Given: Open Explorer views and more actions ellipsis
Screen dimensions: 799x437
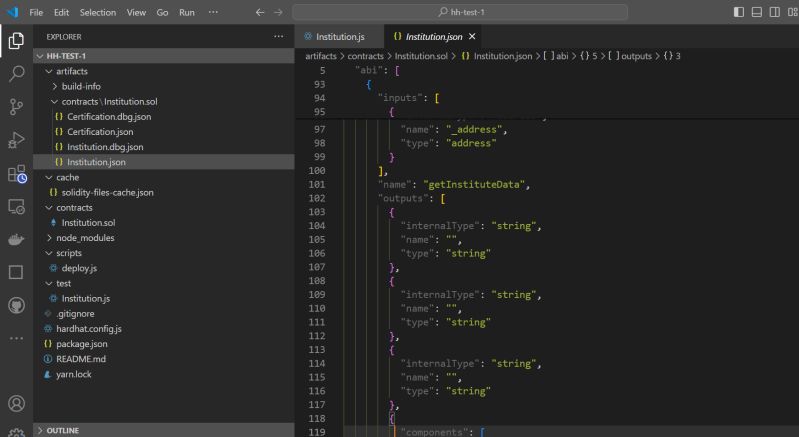Looking at the screenshot, I should point(278,36).
